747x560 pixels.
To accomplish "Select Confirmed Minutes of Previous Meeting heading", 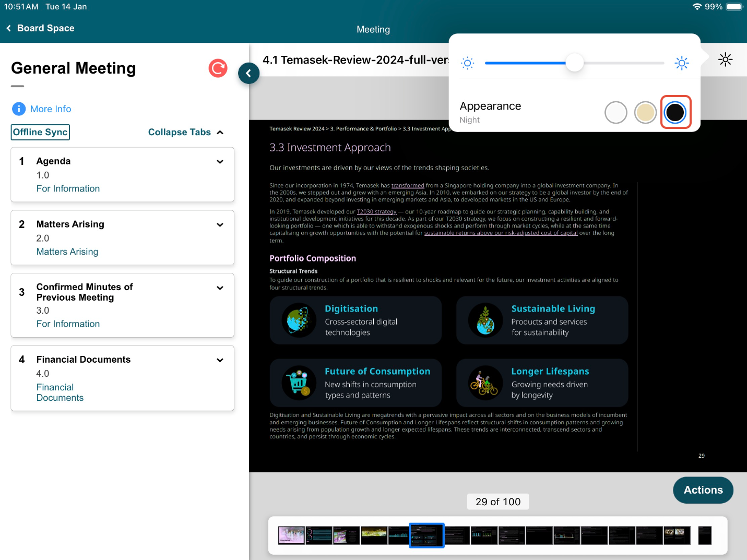I will [x=85, y=292].
